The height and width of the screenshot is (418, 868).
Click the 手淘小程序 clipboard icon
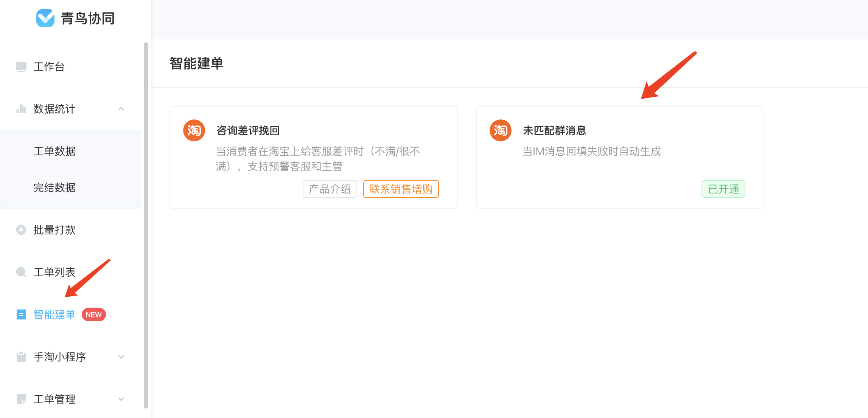pyautogui.click(x=21, y=357)
